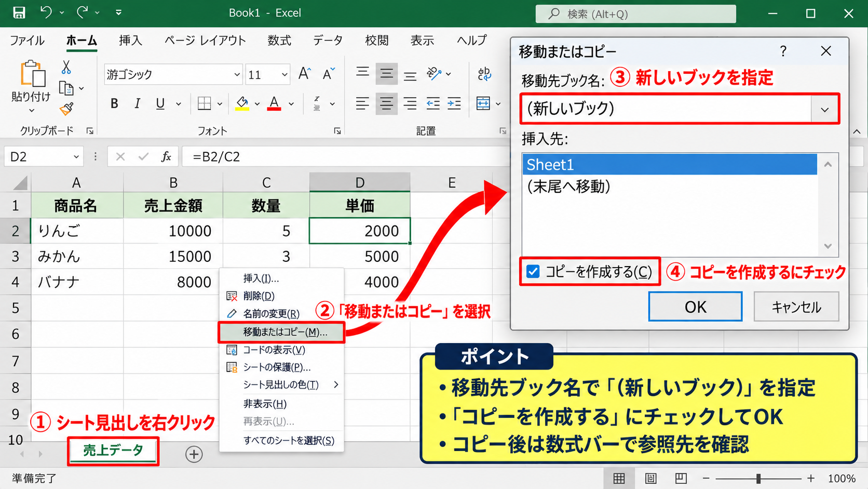Switch to Normal view in status bar
This screenshot has height=489, width=868.
[x=619, y=478]
